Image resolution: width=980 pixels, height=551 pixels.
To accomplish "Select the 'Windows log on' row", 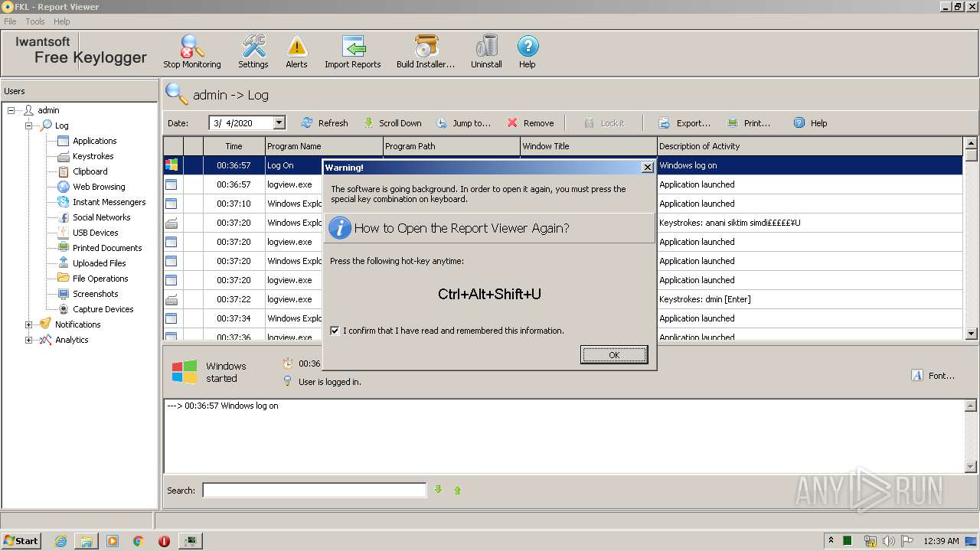I will point(563,165).
